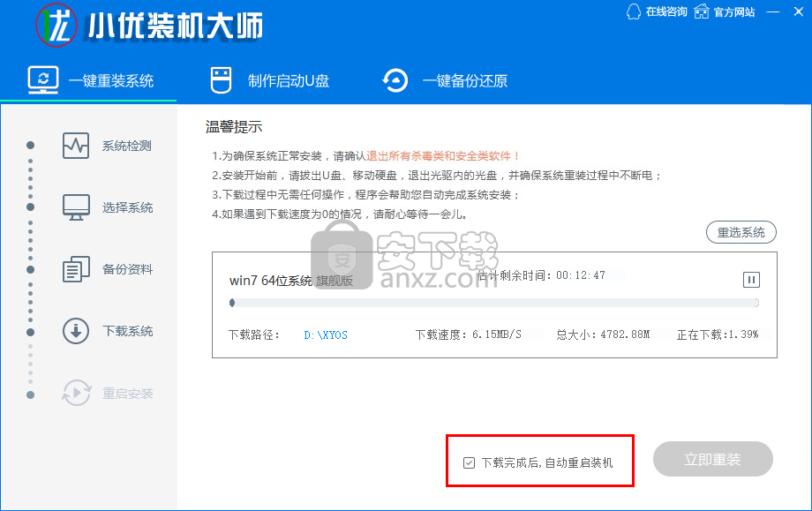Open the 一键备份还原 tab
This screenshot has width=812, height=511.
[x=445, y=81]
